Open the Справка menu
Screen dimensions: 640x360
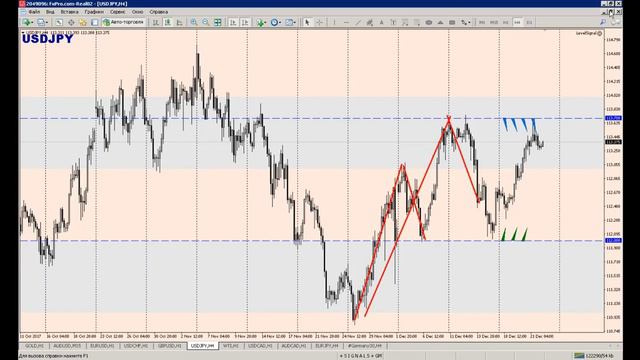(x=159, y=12)
